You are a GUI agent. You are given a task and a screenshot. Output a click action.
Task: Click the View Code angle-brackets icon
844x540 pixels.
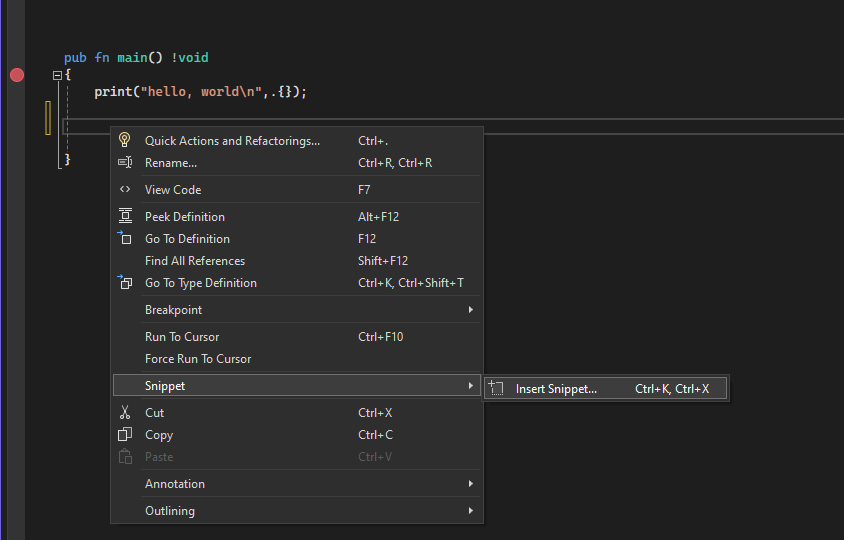[125, 189]
